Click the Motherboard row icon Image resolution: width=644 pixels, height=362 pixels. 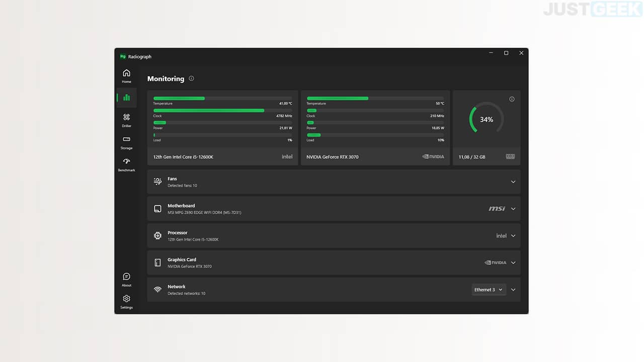[157, 209]
